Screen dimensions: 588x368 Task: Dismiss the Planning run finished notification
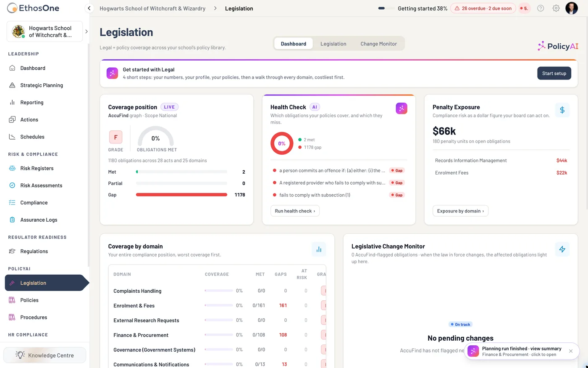click(x=571, y=351)
